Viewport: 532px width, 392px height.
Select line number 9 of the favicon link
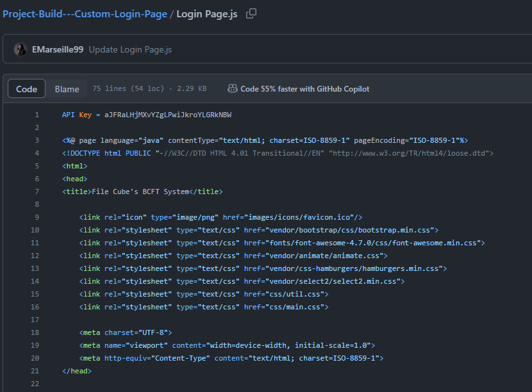[37, 217]
